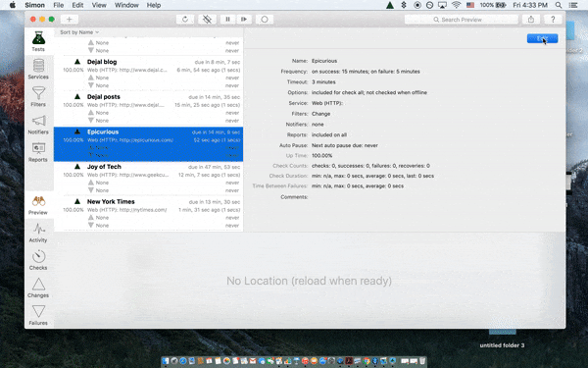Viewport: 588px width, 368px height.
Task: Show the Preview pane
Action: point(38,205)
